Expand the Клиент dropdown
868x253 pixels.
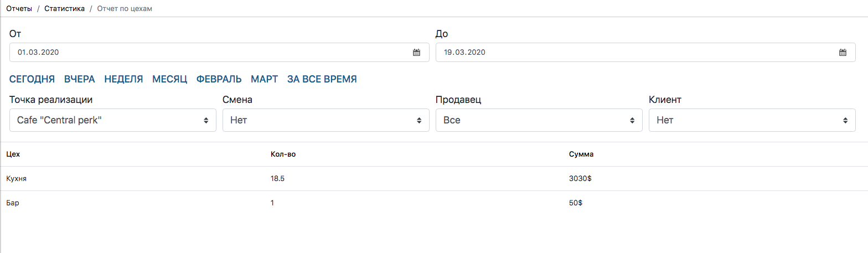coord(752,120)
